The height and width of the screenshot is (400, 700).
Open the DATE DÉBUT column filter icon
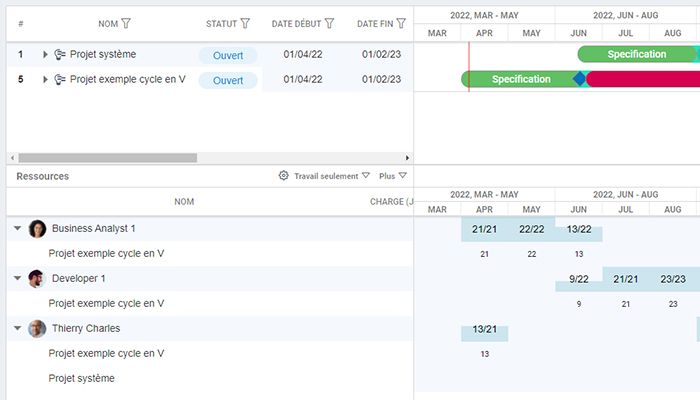tap(329, 24)
